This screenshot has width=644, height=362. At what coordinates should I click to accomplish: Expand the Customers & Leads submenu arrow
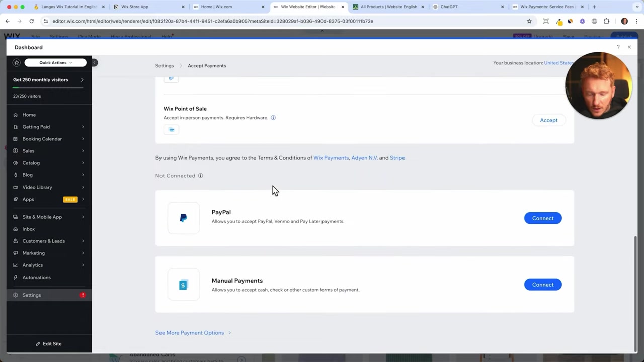[83, 241]
